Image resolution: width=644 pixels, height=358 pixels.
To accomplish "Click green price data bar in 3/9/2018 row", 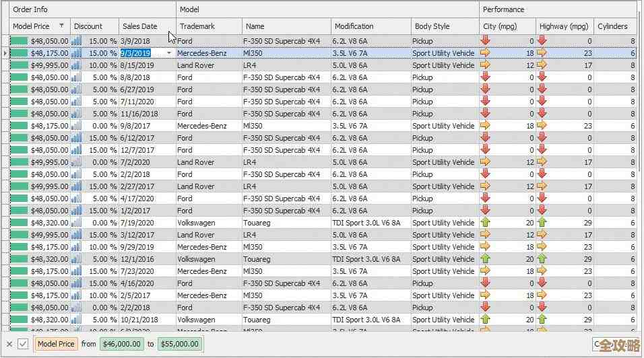I will tap(19, 41).
